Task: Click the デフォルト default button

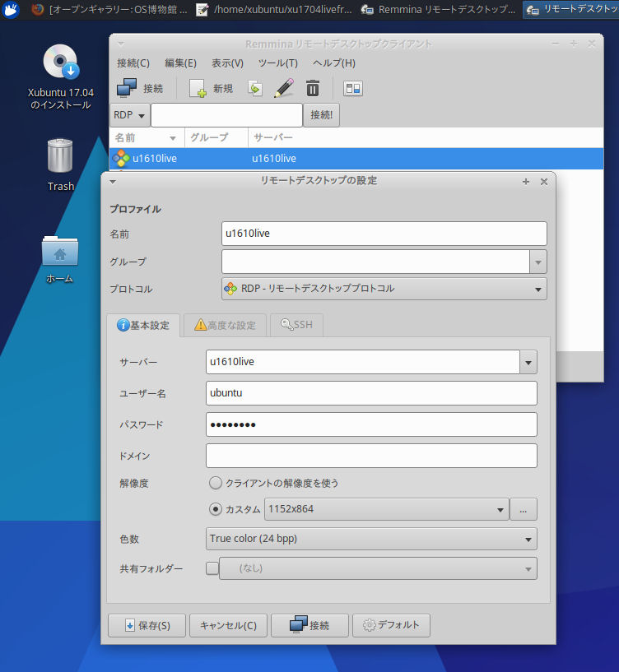Action: (391, 626)
